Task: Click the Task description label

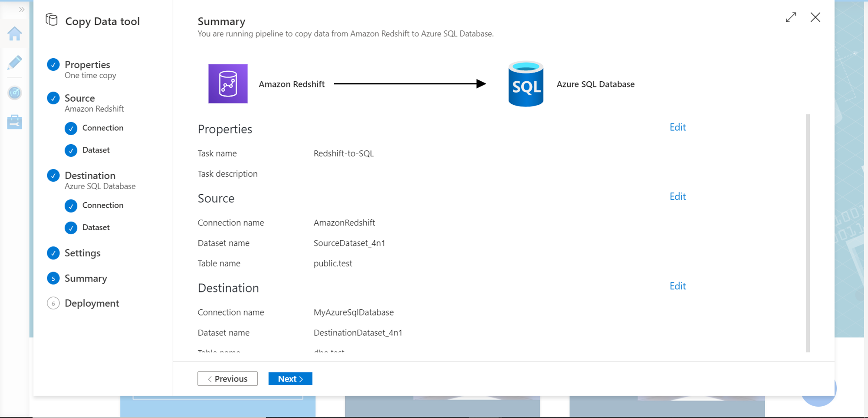Action: [227, 174]
